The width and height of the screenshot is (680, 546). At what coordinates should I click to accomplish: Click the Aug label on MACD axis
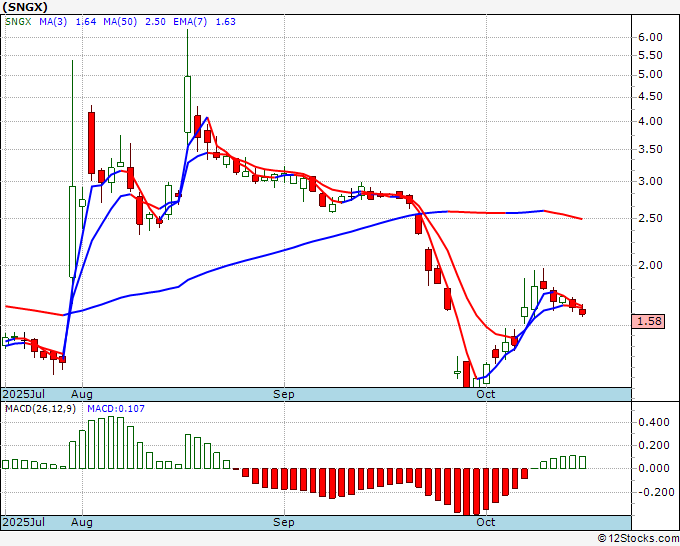point(82,522)
